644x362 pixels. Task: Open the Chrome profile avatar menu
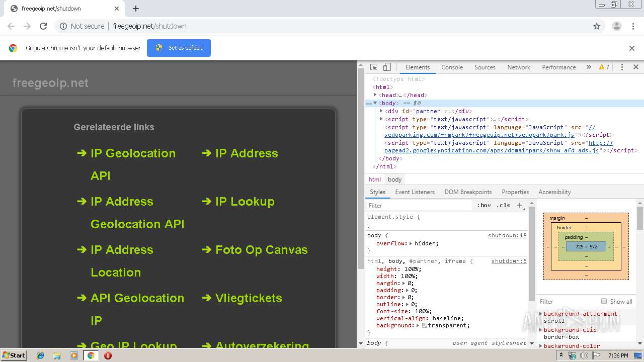[616, 26]
